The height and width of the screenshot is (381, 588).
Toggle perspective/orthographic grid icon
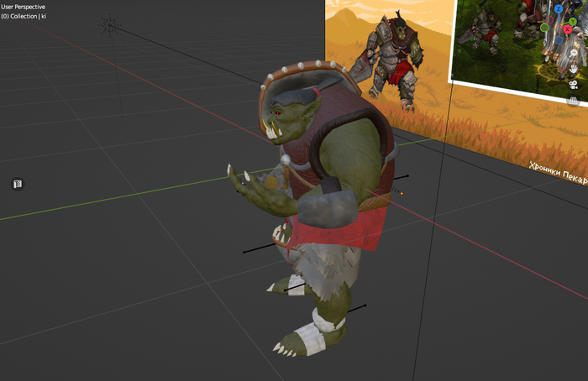[x=573, y=101]
